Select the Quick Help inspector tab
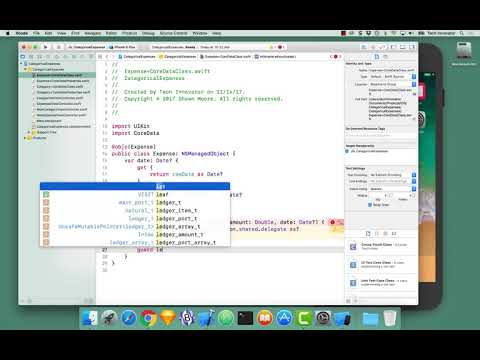Viewport: 480px width, 360px height. tap(386, 57)
